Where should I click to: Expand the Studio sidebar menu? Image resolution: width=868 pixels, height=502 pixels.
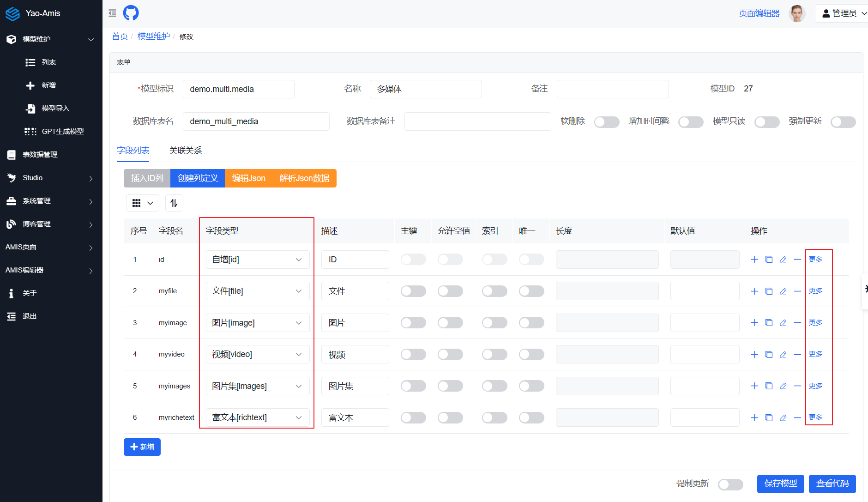[51, 178]
